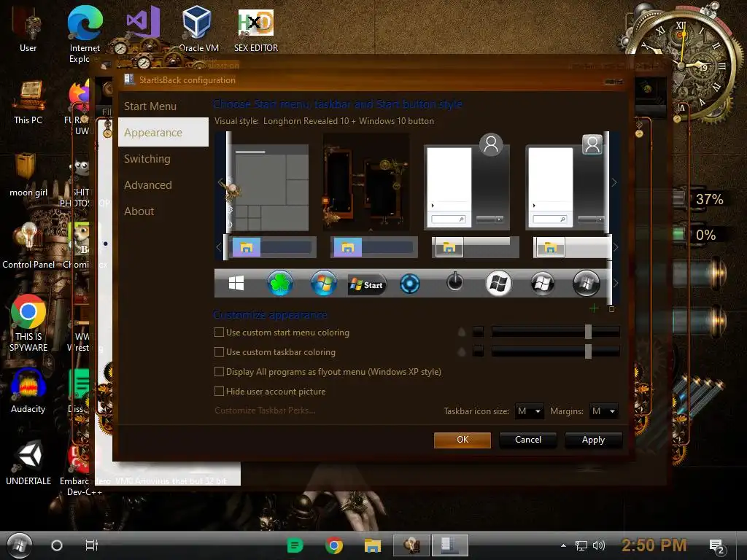Open the Visual Studio desktop icon
Viewport: 747px width, 560px height.
142,21
